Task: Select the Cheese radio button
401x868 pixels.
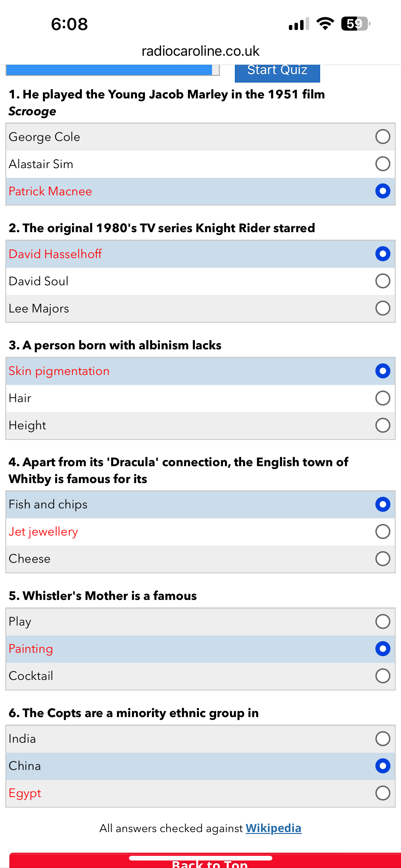Action: [383, 559]
